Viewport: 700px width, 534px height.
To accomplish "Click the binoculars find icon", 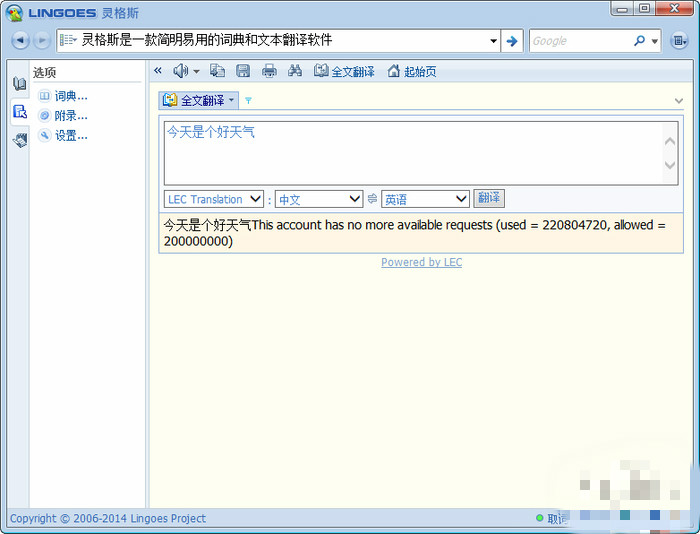I will point(295,71).
